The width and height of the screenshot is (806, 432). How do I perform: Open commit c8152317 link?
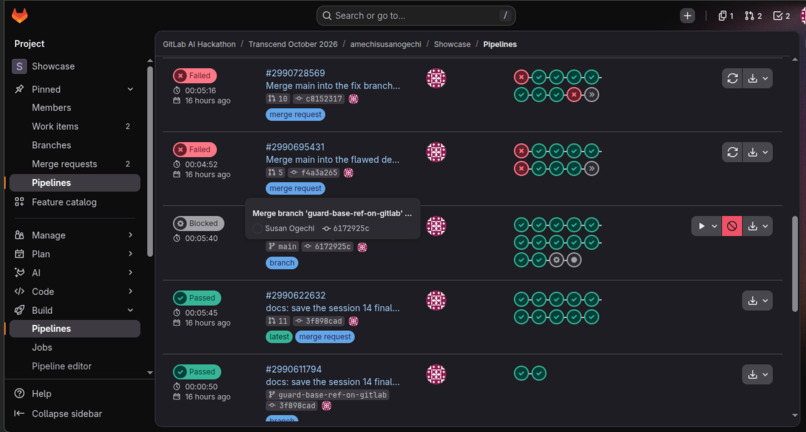tap(323, 99)
